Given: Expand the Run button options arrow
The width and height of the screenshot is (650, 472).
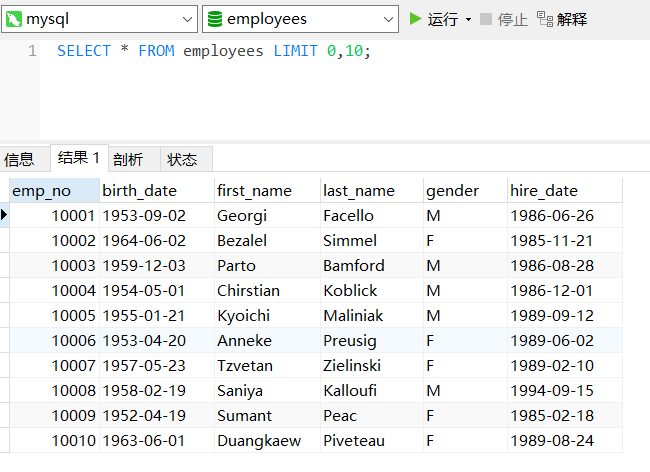Looking at the screenshot, I should click(468, 19).
